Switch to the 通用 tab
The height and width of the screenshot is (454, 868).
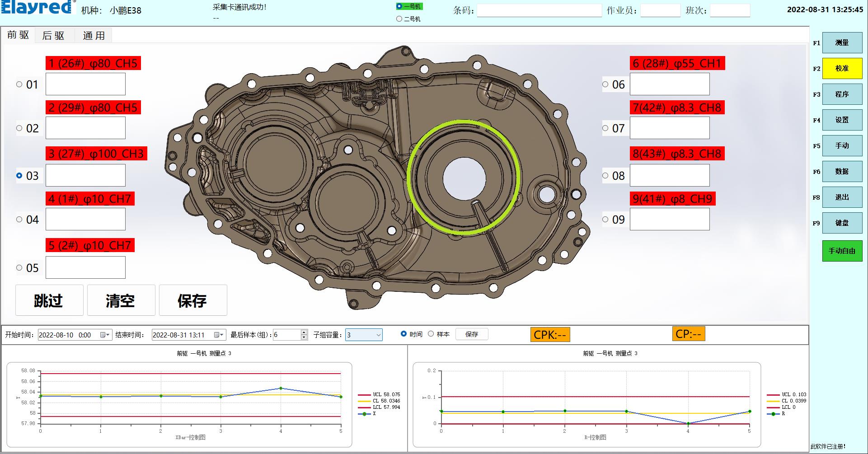click(94, 36)
